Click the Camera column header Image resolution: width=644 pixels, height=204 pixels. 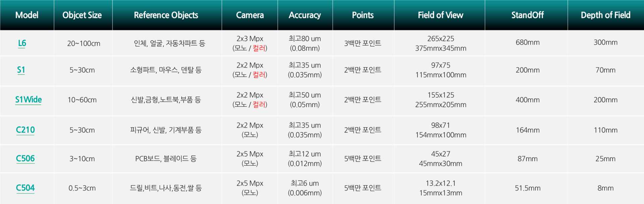(x=250, y=15)
